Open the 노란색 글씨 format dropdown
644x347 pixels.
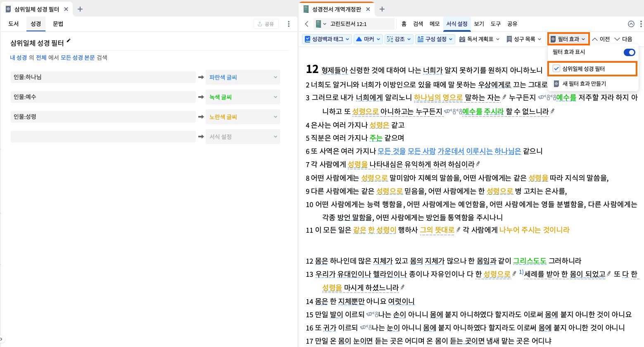click(x=243, y=117)
